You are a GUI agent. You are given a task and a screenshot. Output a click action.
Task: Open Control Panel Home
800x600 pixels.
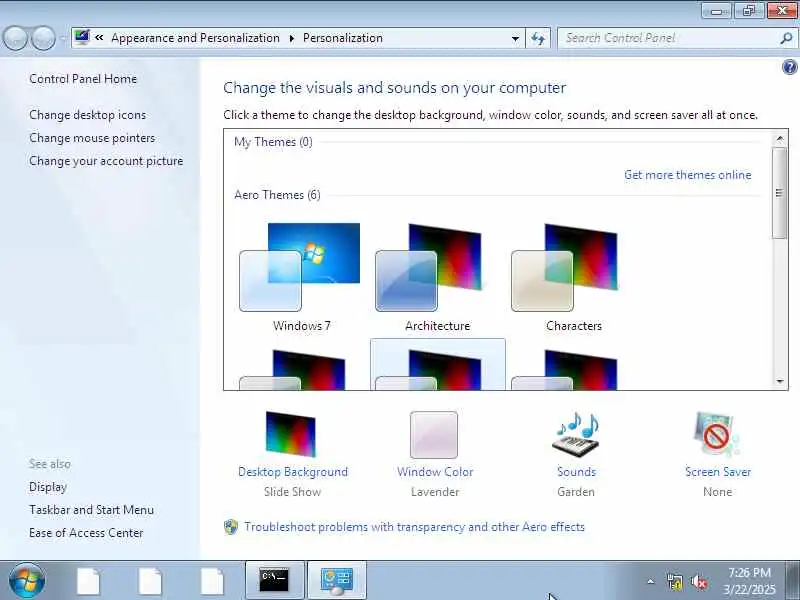tap(83, 79)
